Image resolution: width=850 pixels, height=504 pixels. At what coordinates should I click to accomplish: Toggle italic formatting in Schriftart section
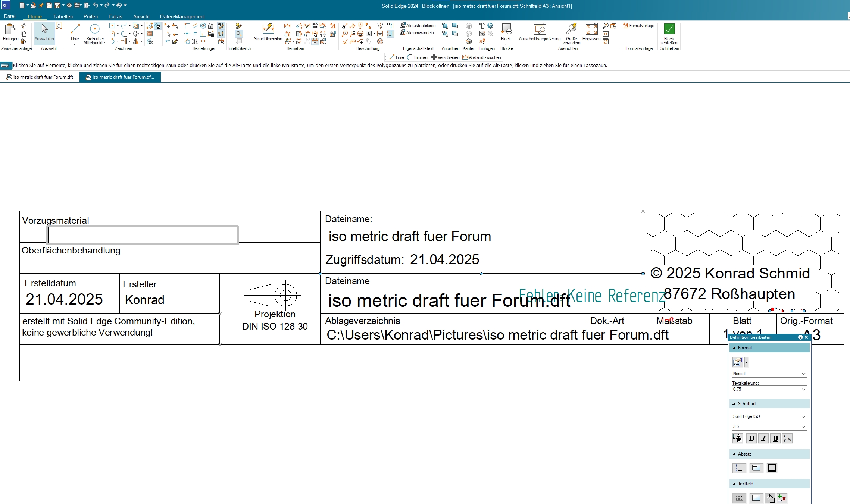[763, 438]
